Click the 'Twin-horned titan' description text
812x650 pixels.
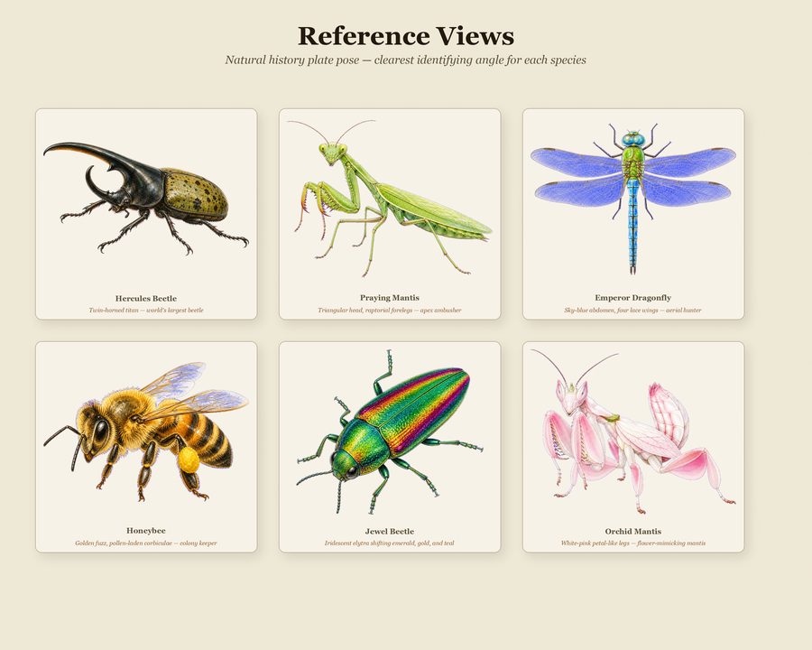146,311
